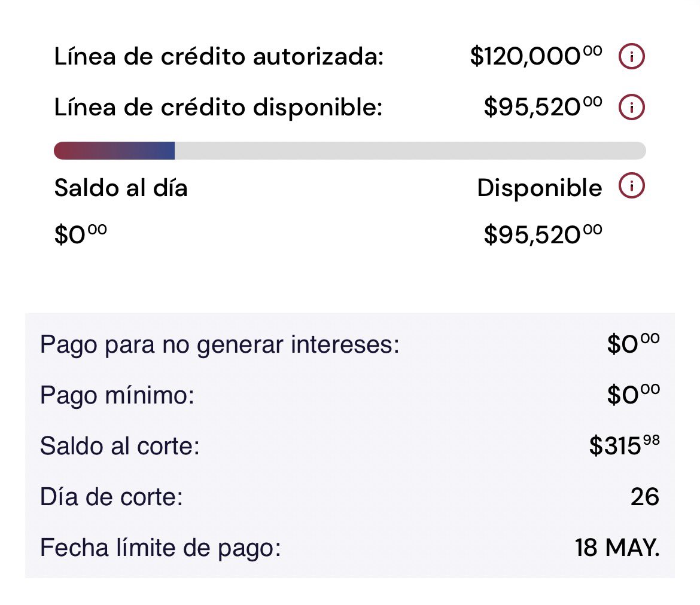Viewport: 700px width, 605px height.
Task: Select the Disponible label text
Action: [x=539, y=188]
